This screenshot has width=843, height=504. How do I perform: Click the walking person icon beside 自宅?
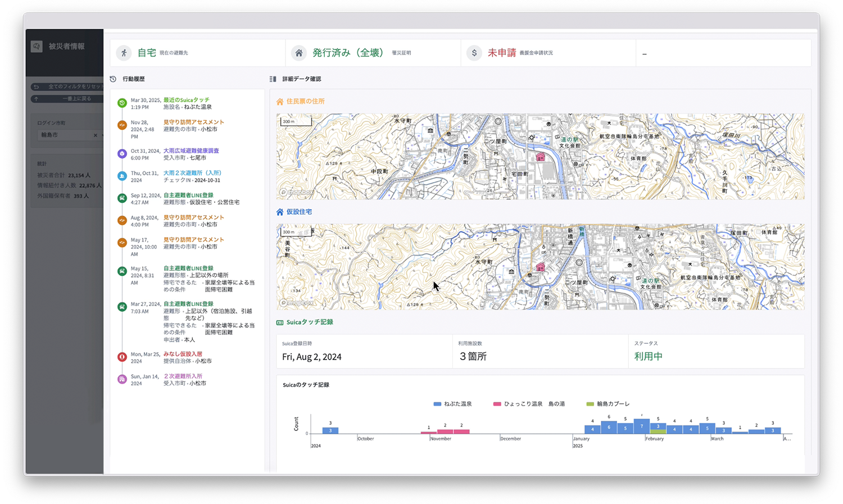coord(124,53)
